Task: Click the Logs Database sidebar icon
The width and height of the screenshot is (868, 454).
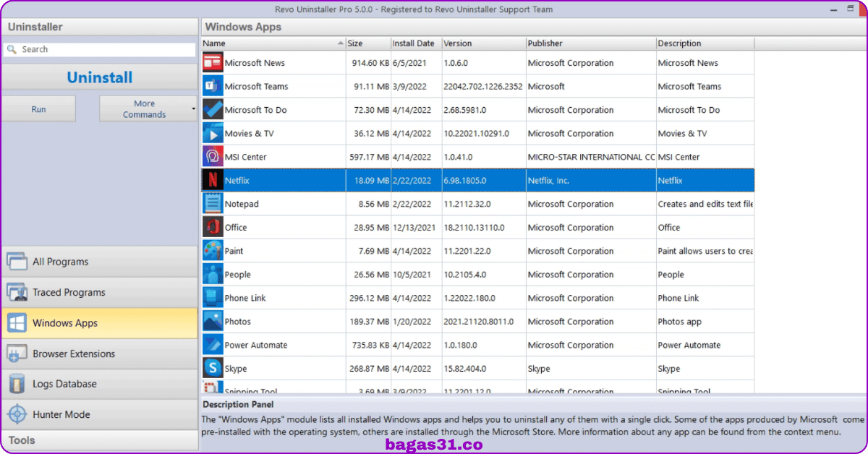Action: point(17,384)
